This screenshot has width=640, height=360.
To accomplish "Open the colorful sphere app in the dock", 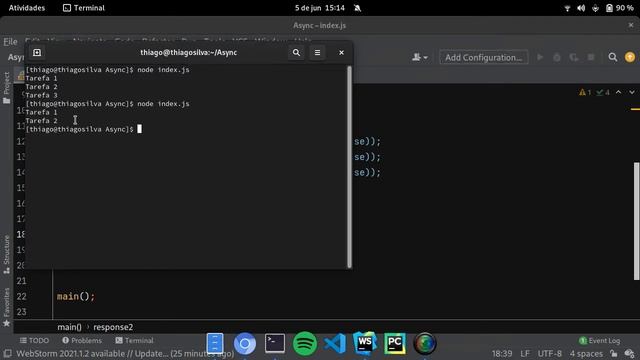I will 425,343.
